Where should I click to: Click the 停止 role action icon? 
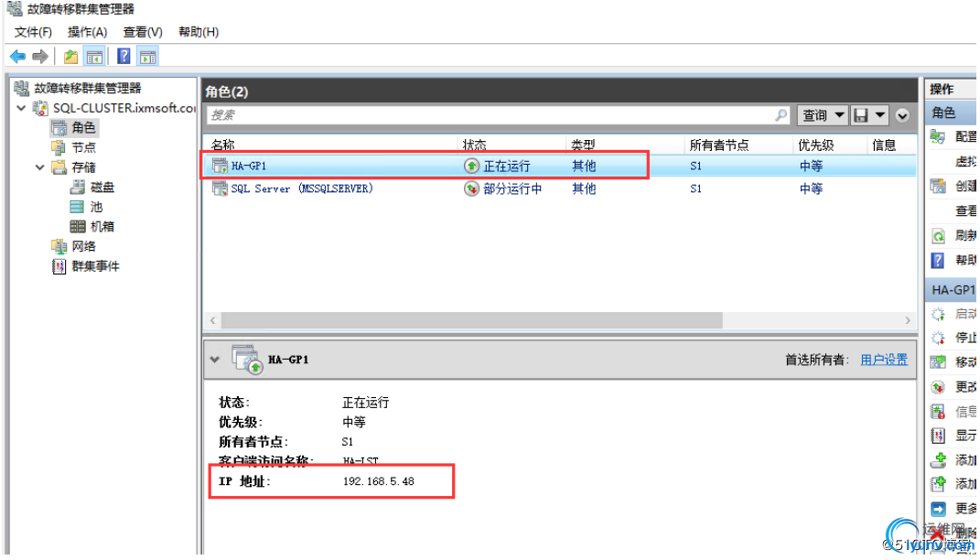point(938,338)
